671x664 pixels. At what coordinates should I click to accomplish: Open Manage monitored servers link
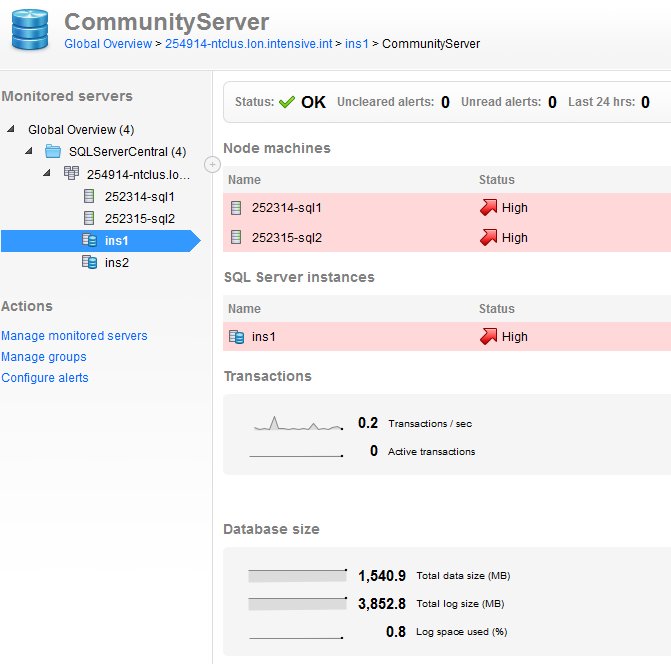click(74, 336)
